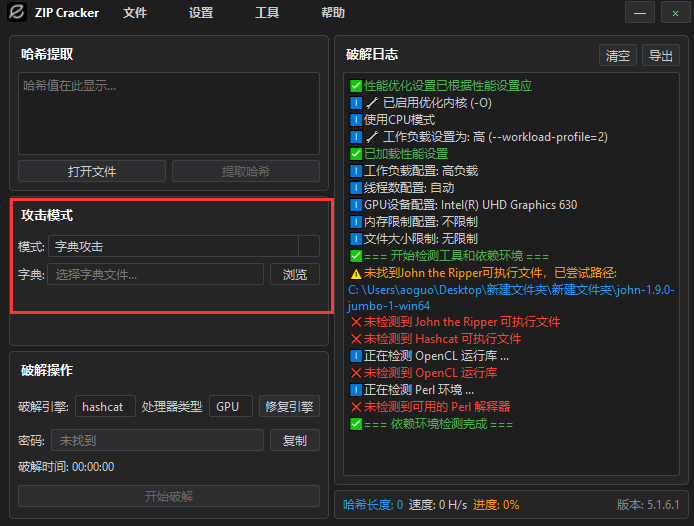Click the green check icon beside 依赖环境检测完成

click(356, 424)
